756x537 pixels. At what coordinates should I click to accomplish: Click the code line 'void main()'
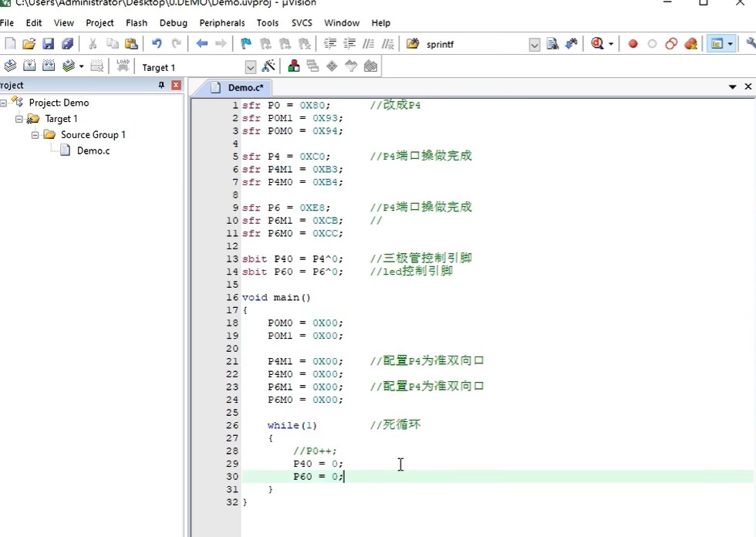click(x=276, y=297)
